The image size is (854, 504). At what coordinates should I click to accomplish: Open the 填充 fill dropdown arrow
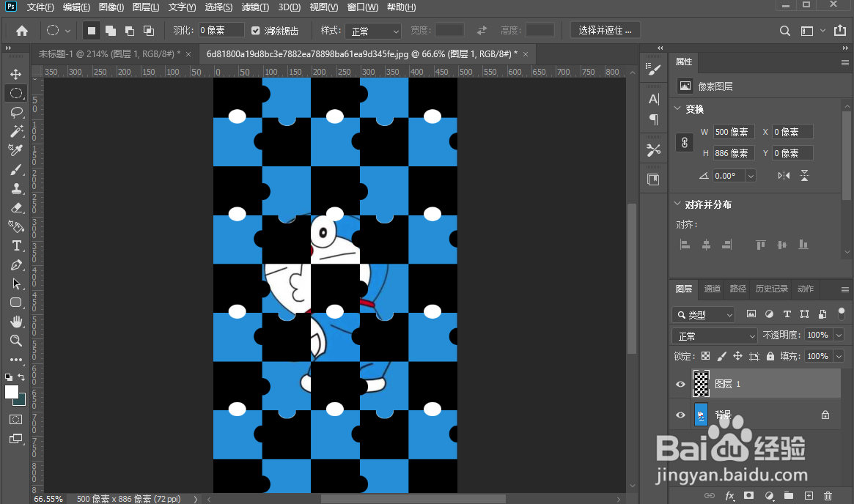pos(839,357)
